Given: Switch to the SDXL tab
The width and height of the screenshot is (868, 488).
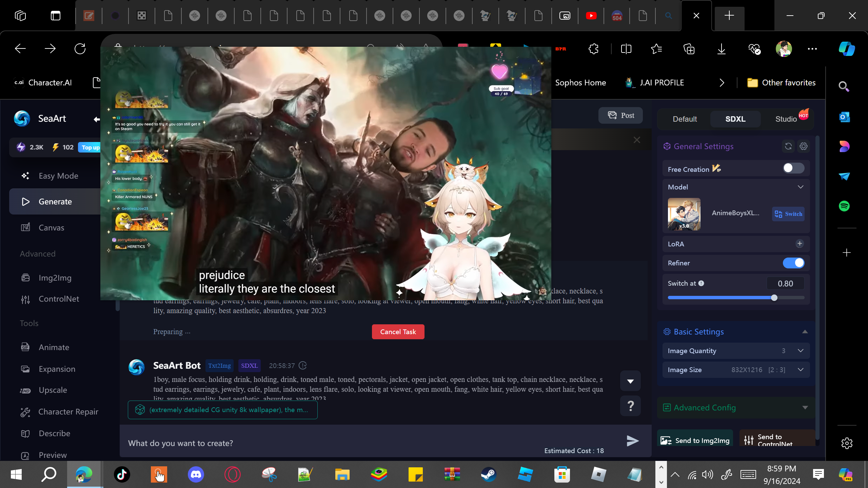Looking at the screenshot, I should (735, 119).
